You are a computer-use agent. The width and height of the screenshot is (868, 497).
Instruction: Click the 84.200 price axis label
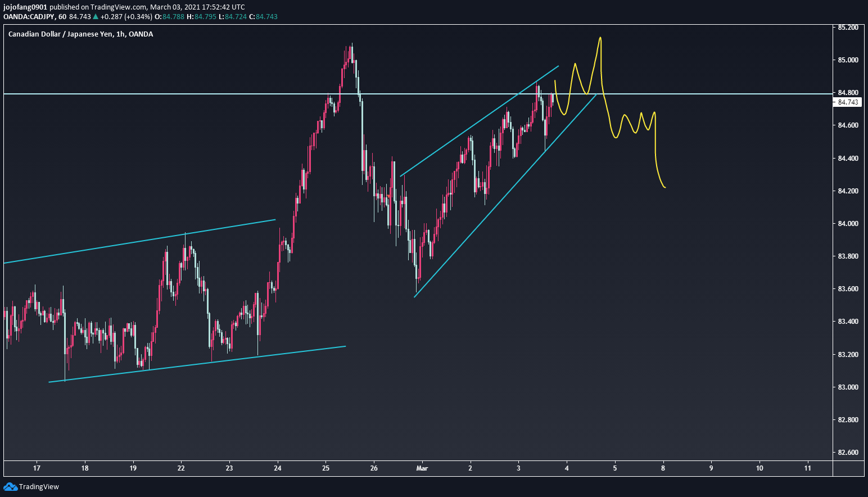(848, 191)
